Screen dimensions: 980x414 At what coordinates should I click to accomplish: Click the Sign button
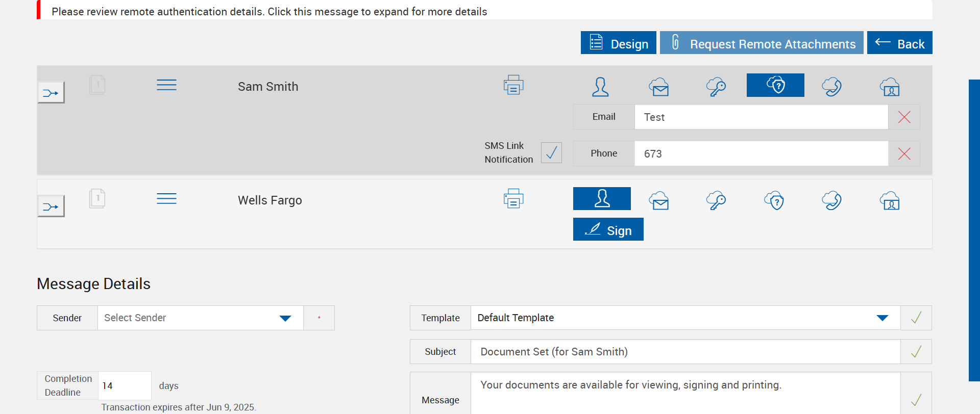tap(608, 229)
